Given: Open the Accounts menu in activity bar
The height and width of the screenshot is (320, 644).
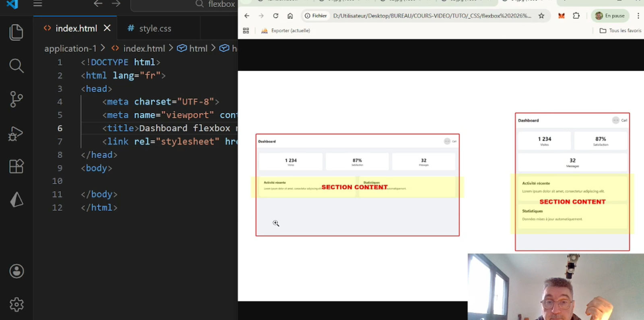Looking at the screenshot, I should coord(17,271).
